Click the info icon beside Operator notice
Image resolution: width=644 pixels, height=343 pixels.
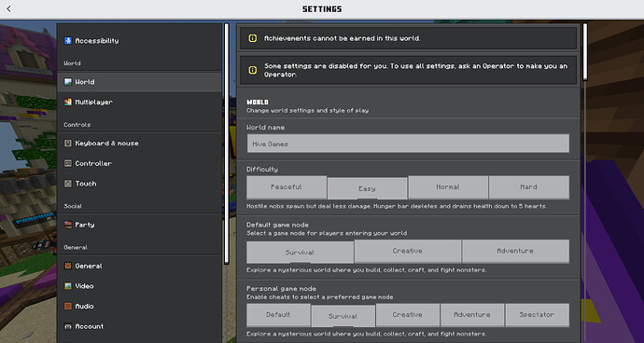pyautogui.click(x=253, y=70)
